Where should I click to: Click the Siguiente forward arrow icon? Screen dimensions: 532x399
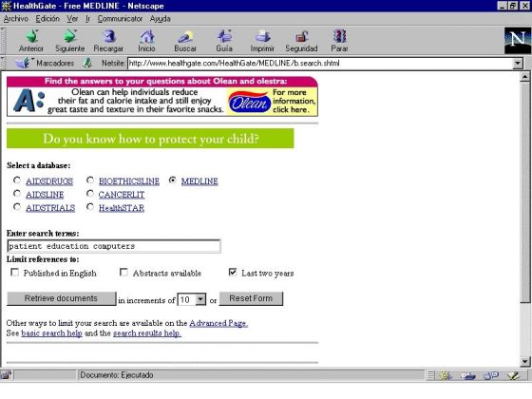(70, 36)
